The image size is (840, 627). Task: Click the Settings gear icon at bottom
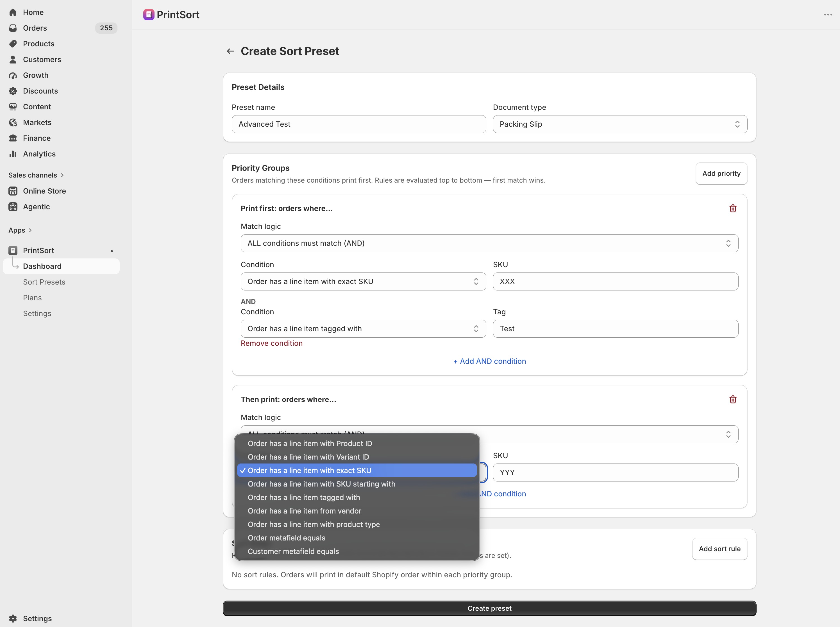coord(13,618)
